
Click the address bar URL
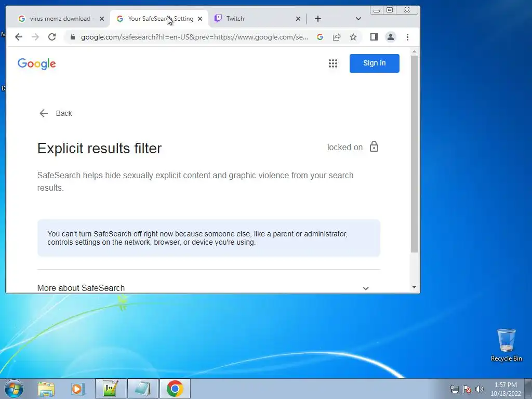tap(194, 37)
